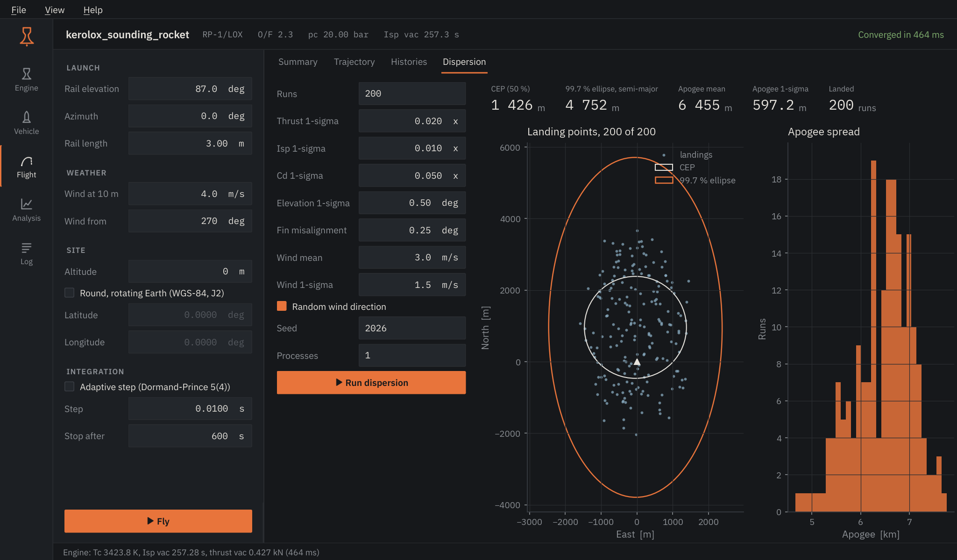
Task: Enable Adaptive step (Dormand-Prince 5(4)) checkbox
Action: (70, 386)
